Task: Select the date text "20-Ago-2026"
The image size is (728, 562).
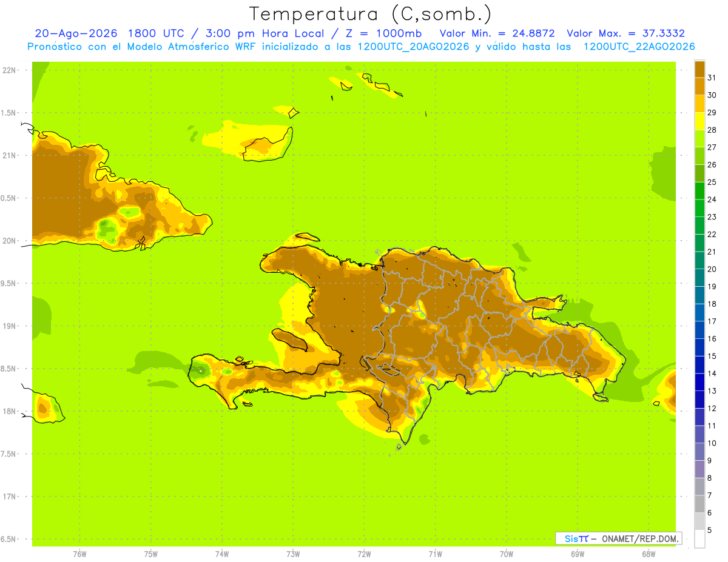Action: point(76,33)
